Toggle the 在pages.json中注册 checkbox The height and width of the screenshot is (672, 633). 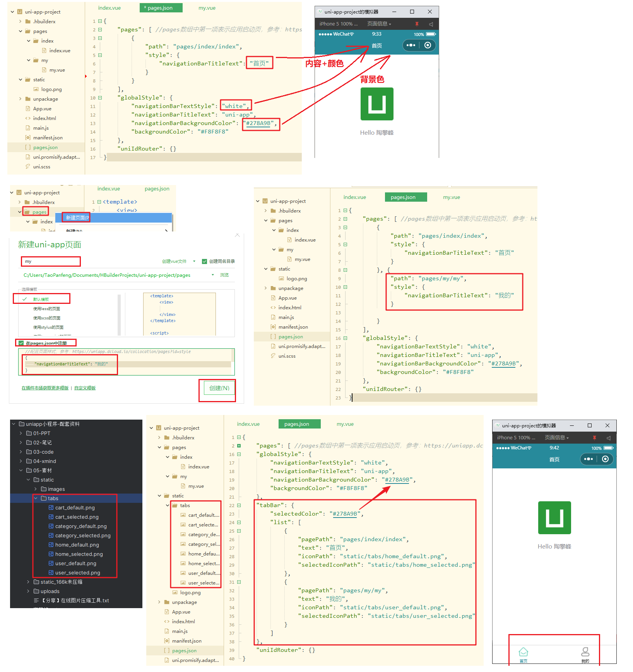(x=21, y=343)
